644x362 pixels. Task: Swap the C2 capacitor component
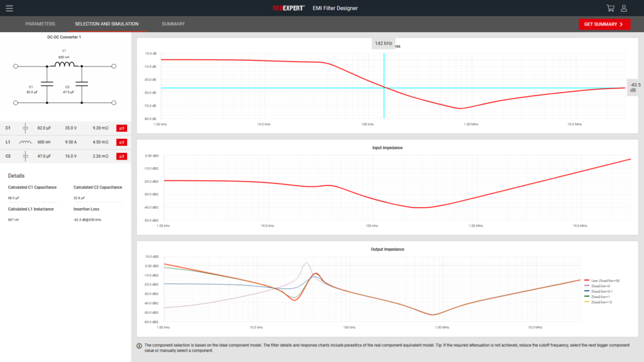pos(122,156)
